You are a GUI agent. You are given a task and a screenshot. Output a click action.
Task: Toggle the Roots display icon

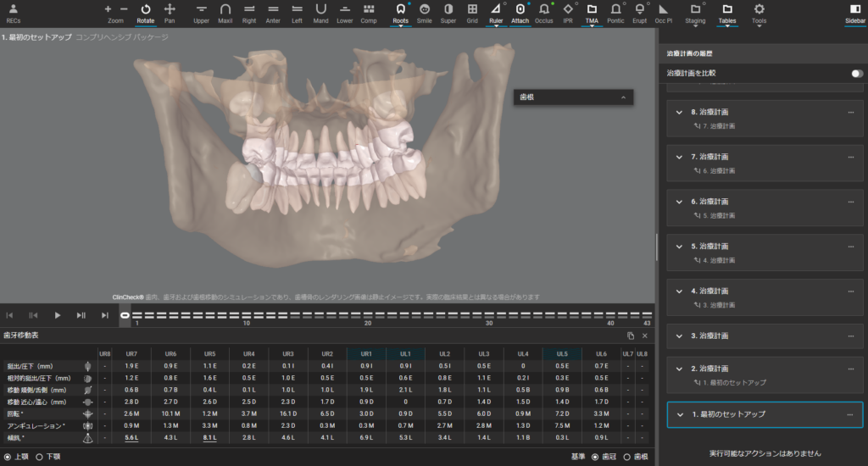coord(400,9)
